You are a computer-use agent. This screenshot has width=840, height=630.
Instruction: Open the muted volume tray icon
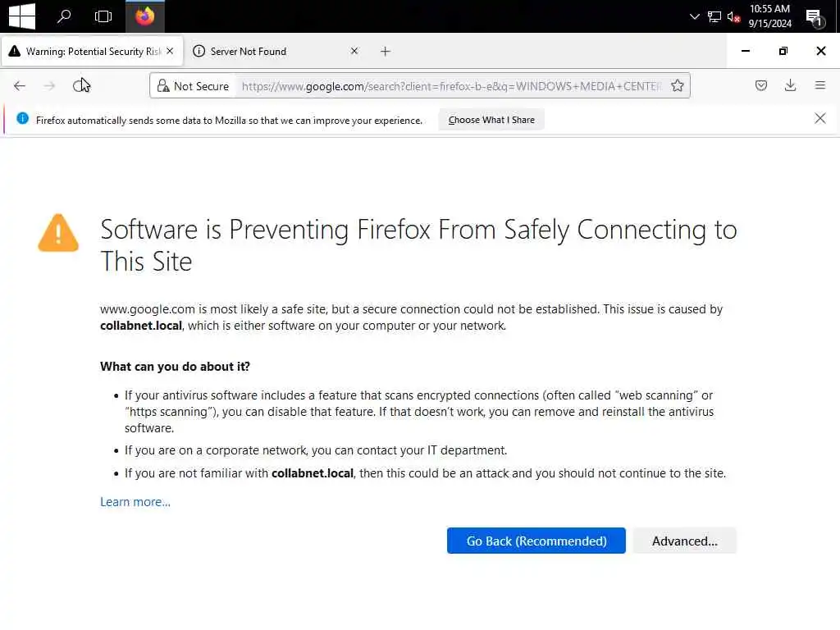(734, 16)
